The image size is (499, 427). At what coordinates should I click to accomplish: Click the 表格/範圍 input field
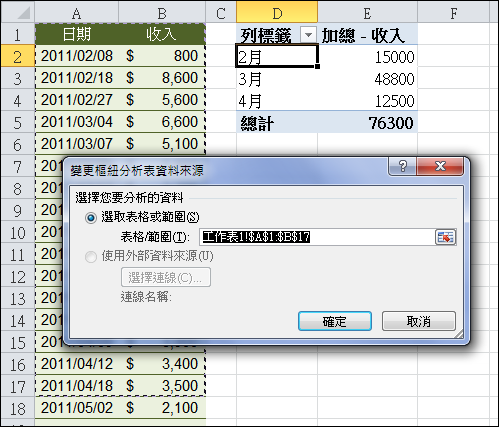coord(317,237)
